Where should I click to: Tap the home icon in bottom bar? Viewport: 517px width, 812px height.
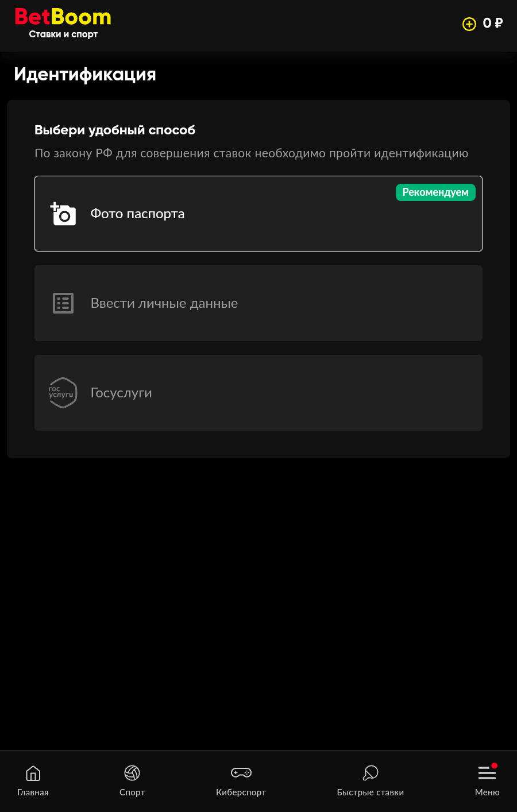(33, 773)
